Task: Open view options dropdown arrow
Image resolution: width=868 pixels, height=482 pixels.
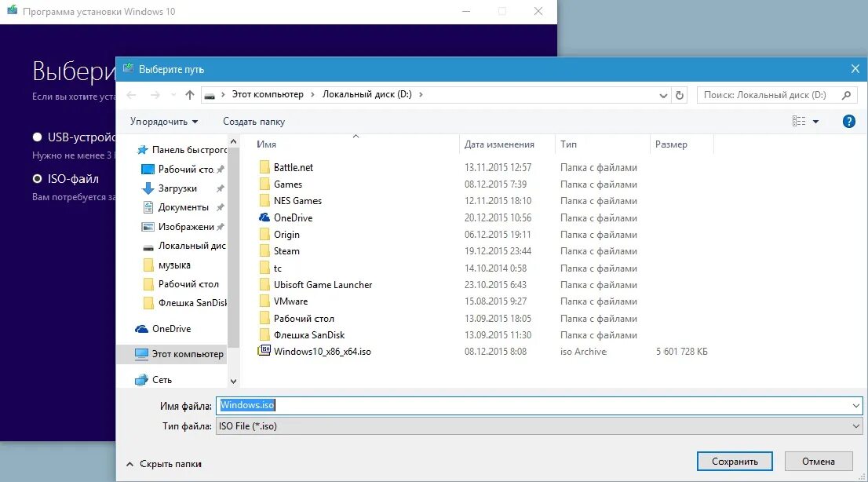Action: [815, 122]
